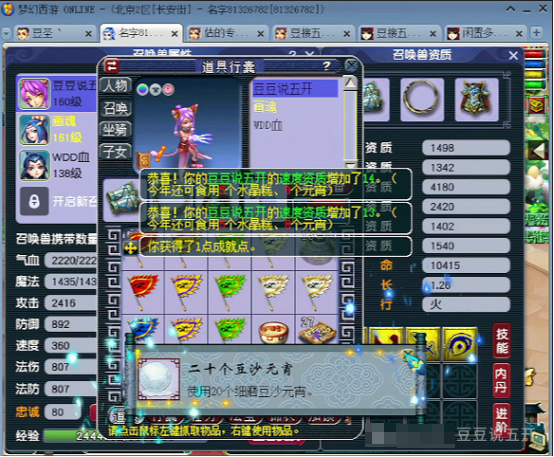
Task: Close the 召唤兽资质 panel
Action: [513, 55]
